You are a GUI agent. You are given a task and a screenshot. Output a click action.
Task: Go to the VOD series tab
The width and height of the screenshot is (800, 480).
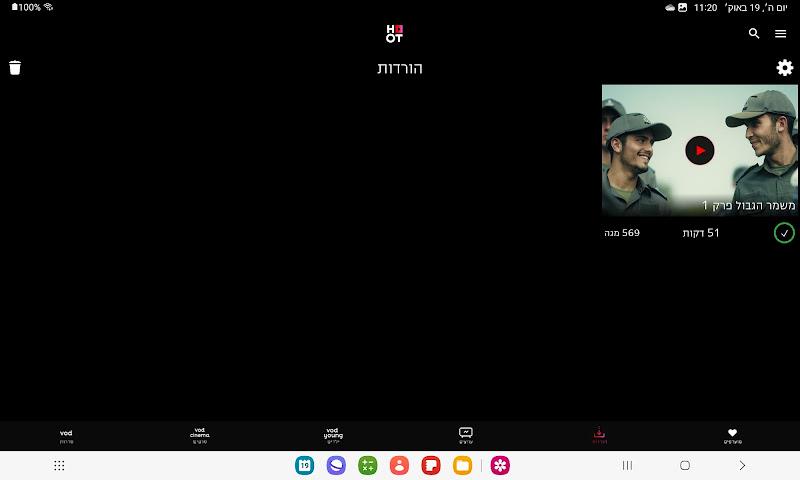(66, 436)
